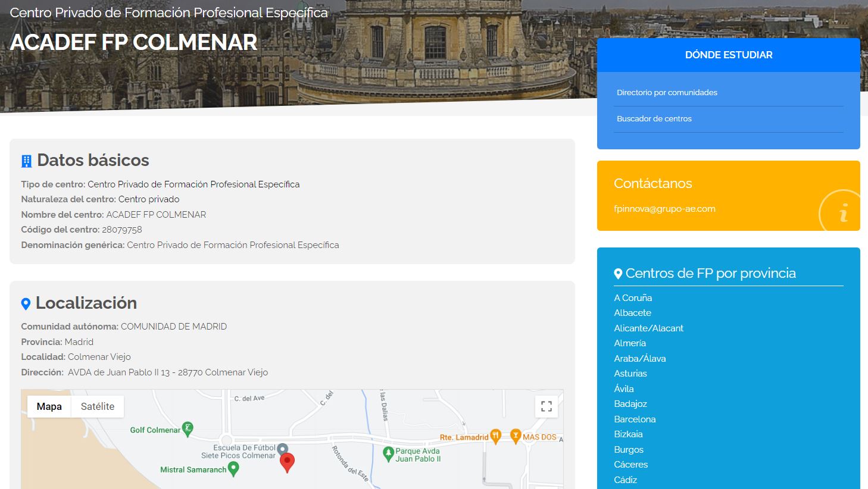Click the Centros de FP por provincia heading
This screenshot has width=868, height=489.
710,273
